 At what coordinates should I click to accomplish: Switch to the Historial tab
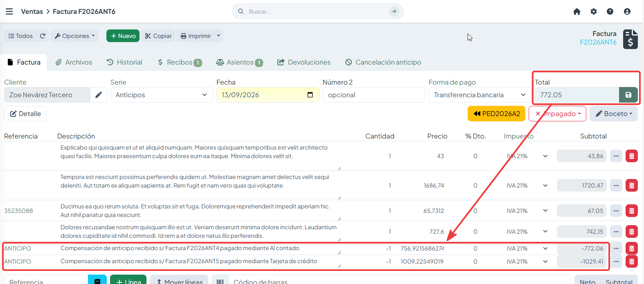tap(124, 62)
